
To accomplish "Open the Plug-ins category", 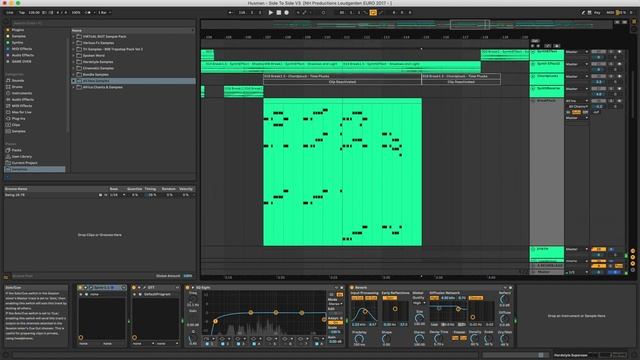I will point(18,118).
